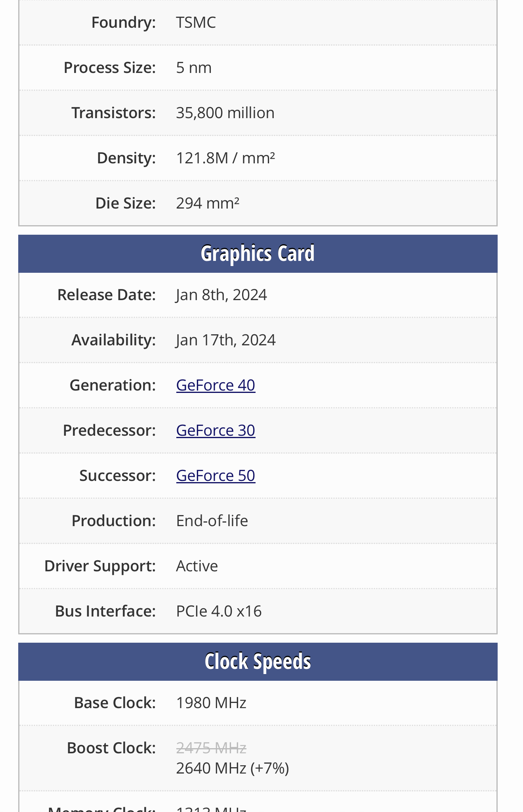Image resolution: width=523 pixels, height=812 pixels.
Task: Click the Density: label
Action: pyautogui.click(x=126, y=158)
